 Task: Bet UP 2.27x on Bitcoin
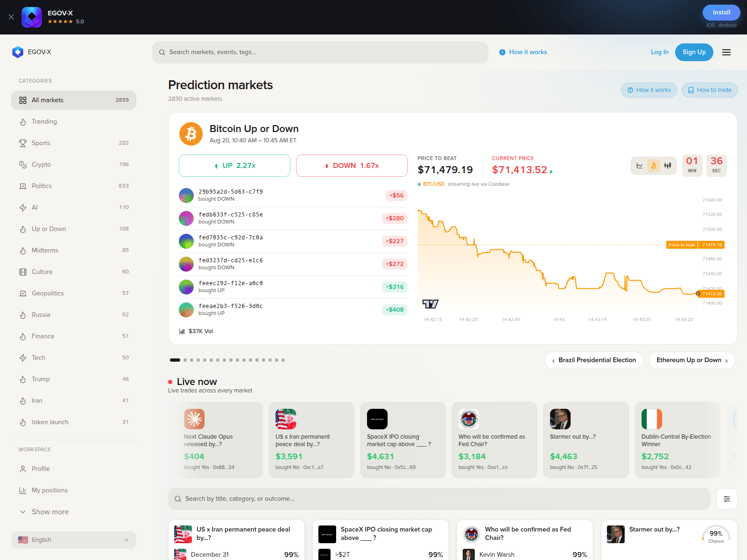(234, 166)
